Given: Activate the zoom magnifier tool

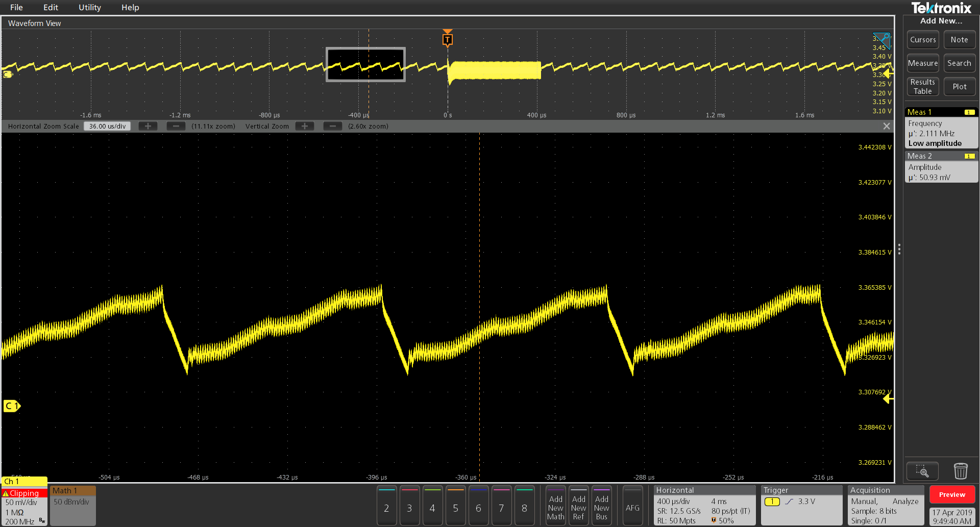Looking at the screenshot, I should 922,471.
